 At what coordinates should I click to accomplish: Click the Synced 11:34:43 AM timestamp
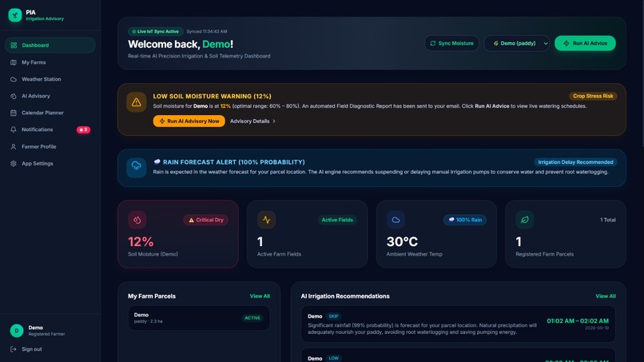coord(207,32)
